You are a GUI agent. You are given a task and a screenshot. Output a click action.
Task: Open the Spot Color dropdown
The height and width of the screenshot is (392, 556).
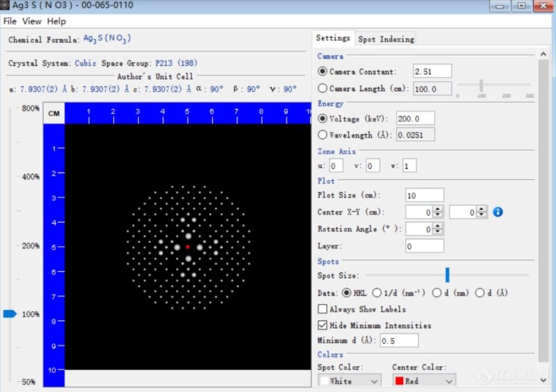pyautogui.click(x=350, y=381)
